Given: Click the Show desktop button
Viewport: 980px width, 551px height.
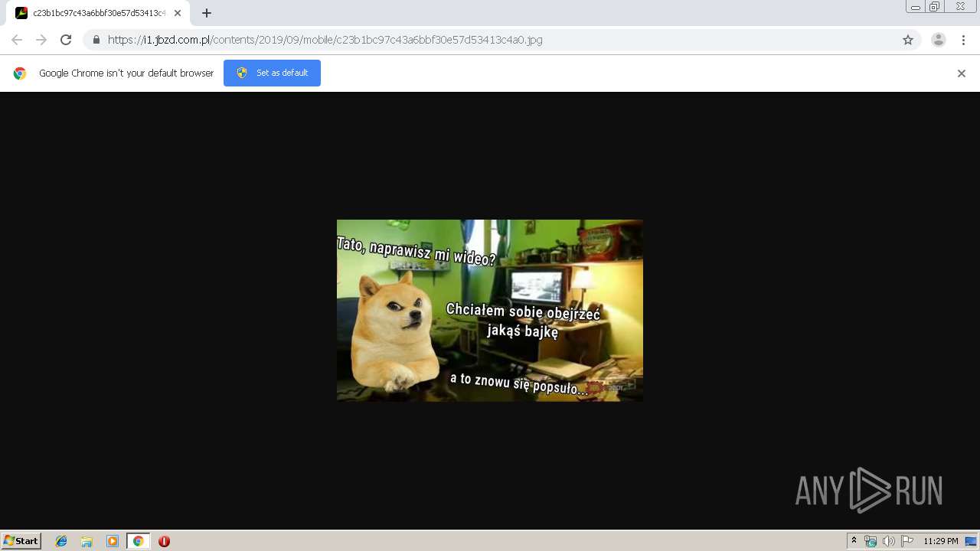Looking at the screenshot, I should (x=972, y=541).
